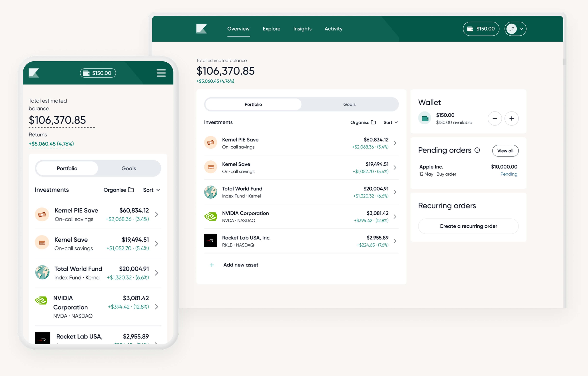This screenshot has width=588, height=376.
Task: Open Kernel PIE Save chevron on desktop
Action: coord(395,143)
